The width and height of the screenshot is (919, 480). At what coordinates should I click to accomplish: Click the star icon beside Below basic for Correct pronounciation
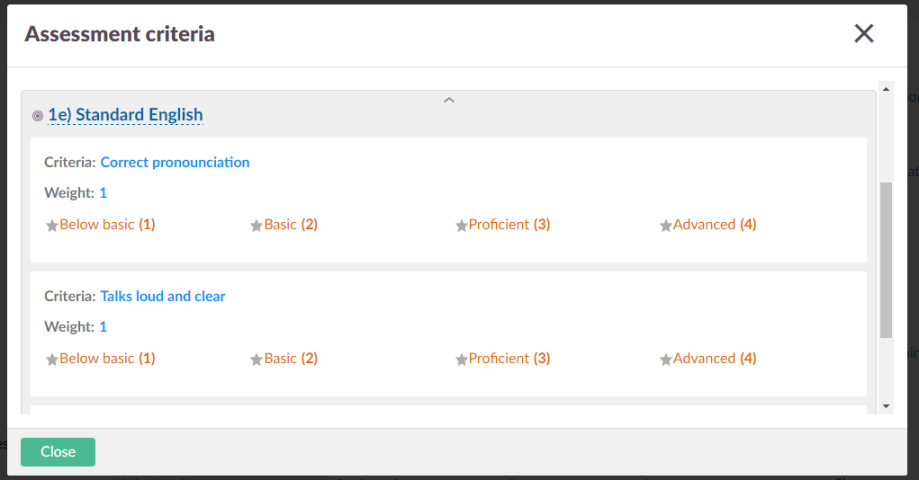tap(52, 226)
